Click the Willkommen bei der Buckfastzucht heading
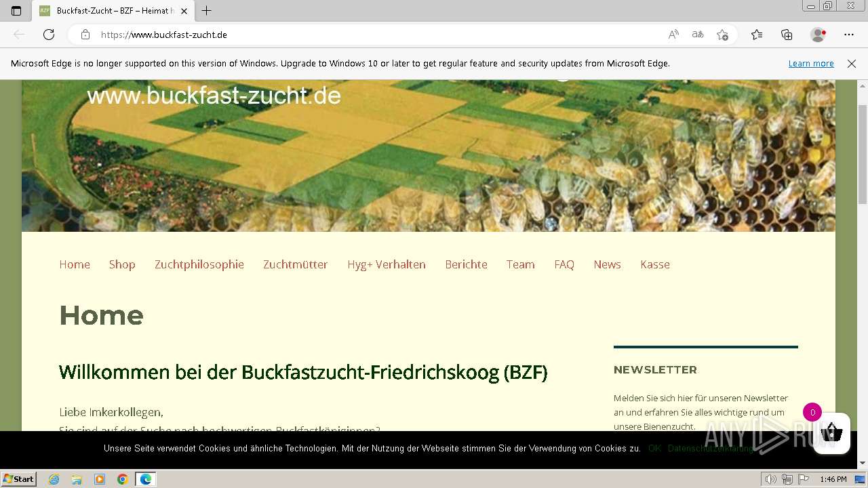This screenshot has width=868, height=488. coord(303,372)
